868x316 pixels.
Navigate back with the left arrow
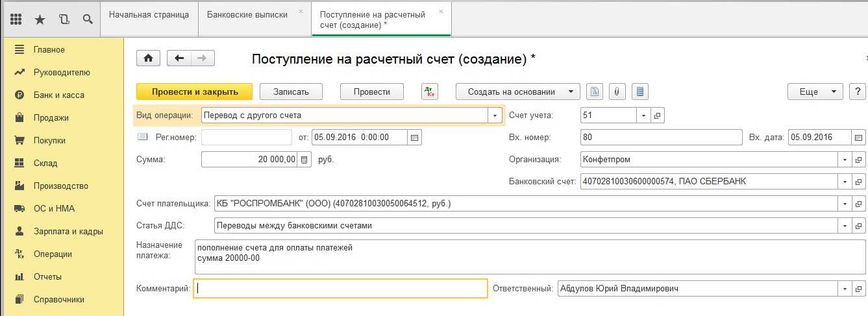pos(179,58)
